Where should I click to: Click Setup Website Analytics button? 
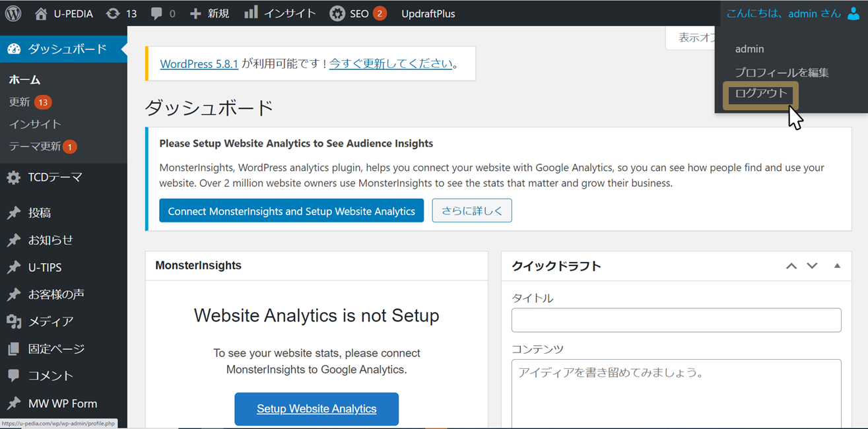(x=316, y=409)
